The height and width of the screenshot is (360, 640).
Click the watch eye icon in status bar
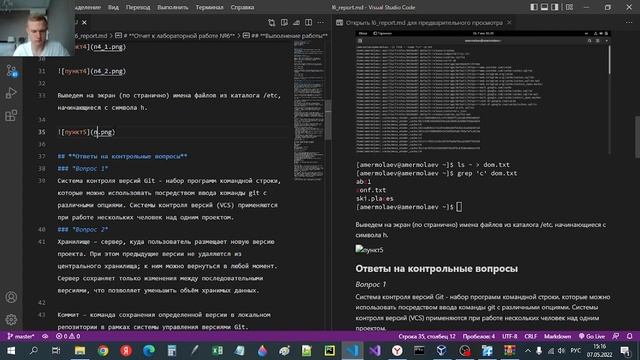45,336
